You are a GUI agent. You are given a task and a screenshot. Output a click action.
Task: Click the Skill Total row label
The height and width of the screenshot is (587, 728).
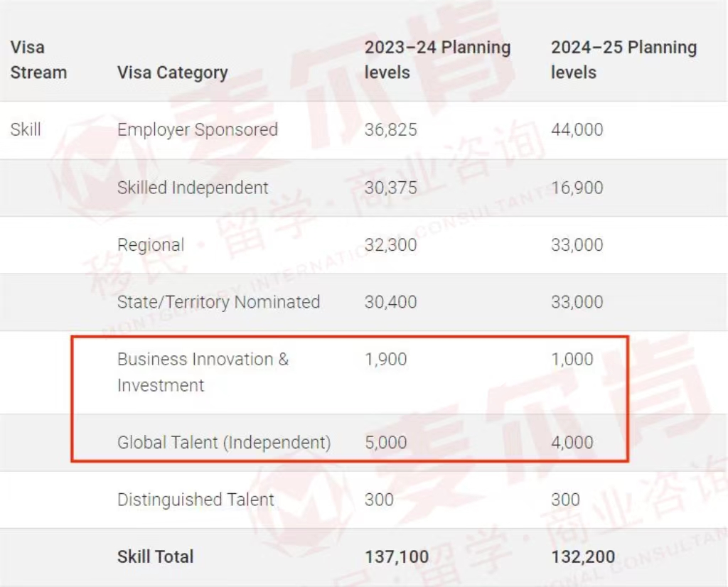pyautogui.click(x=155, y=556)
